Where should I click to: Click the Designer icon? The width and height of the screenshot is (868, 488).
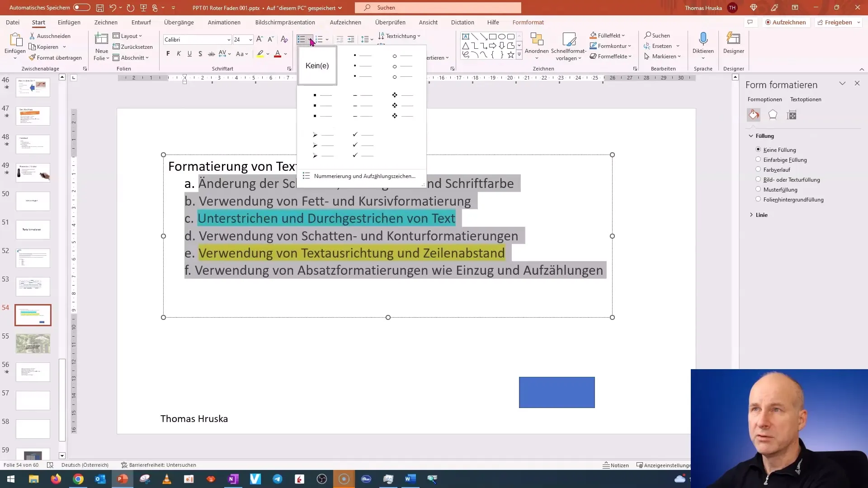tap(733, 39)
